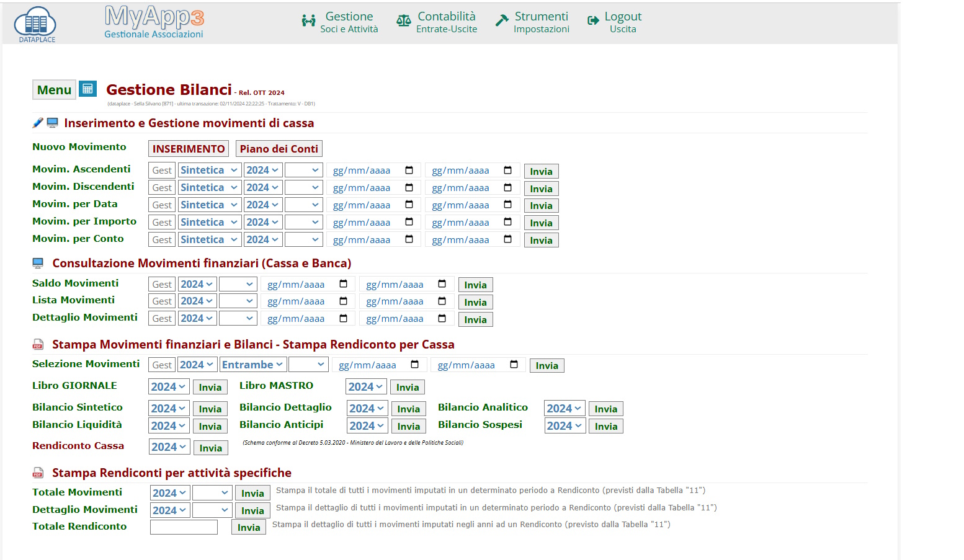Open calendar picker for Movim. per Importo start date

point(409,221)
